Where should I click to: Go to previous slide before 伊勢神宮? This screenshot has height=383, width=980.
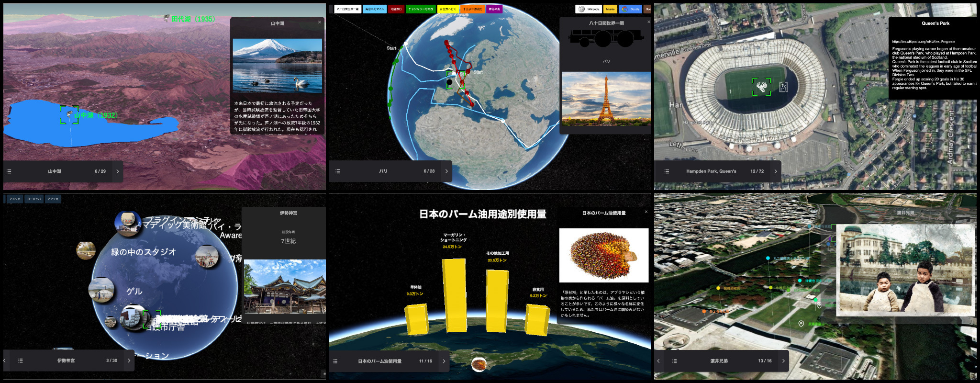coord(5,360)
